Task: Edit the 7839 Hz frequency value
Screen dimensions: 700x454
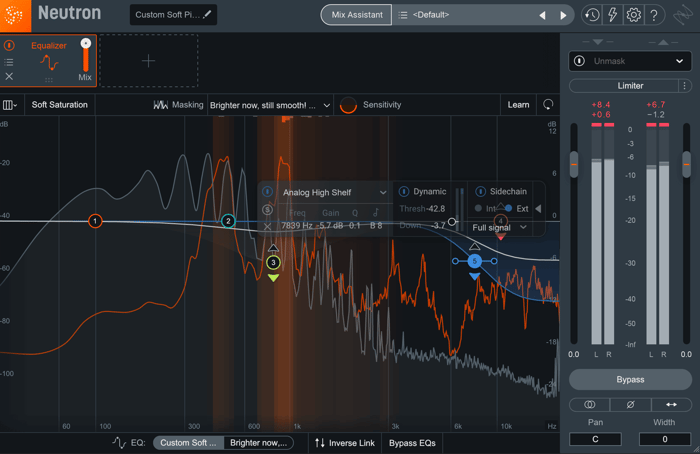Action: pyautogui.click(x=297, y=226)
